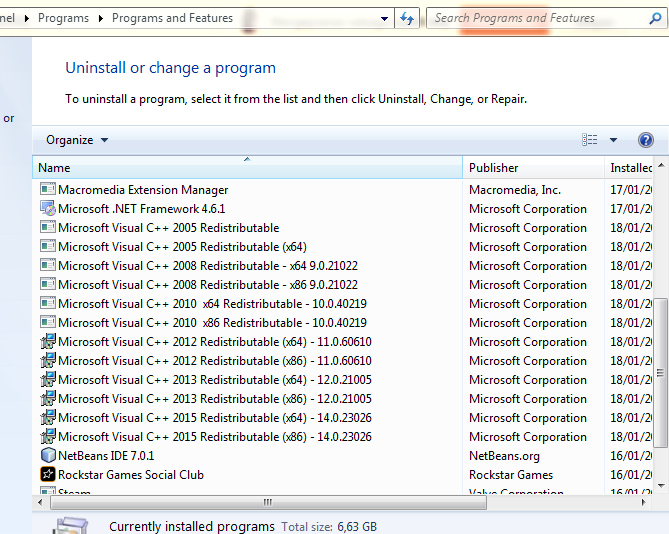
Task: Click icon of Visual C++ 2012 Redistributable (x86)
Action: tap(48, 360)
